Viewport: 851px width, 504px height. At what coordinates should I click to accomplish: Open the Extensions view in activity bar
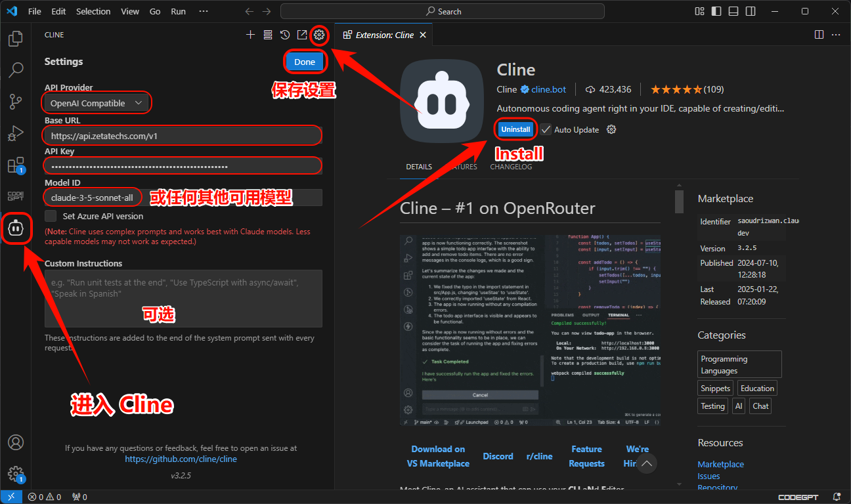coord(16,165)
